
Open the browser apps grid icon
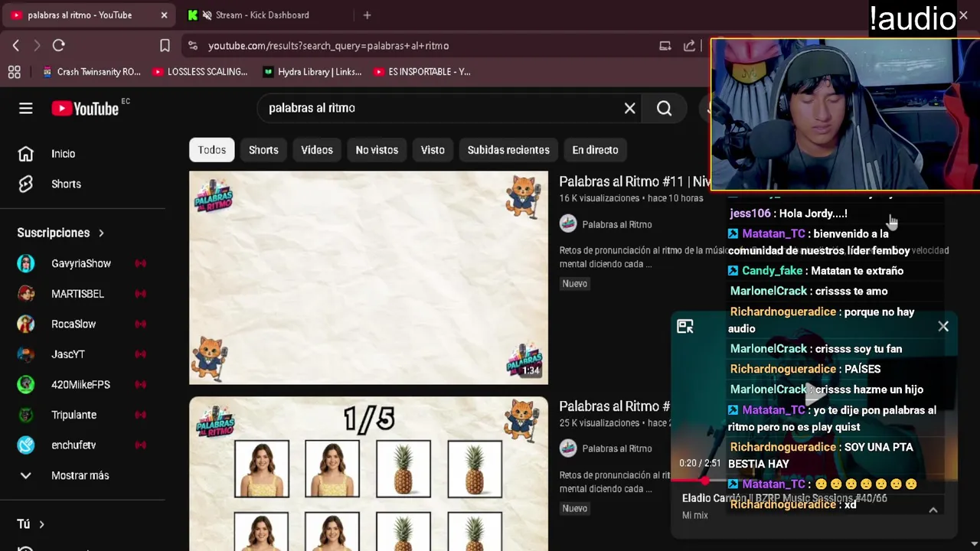tap(14, 72)
